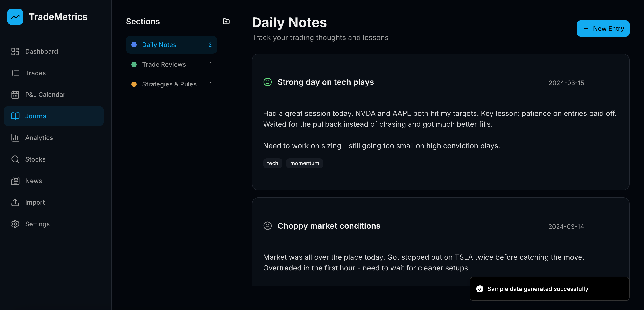Switch to the Trade Reviews section
Viewport: 644px width, 310px height.
coord(164,64)
